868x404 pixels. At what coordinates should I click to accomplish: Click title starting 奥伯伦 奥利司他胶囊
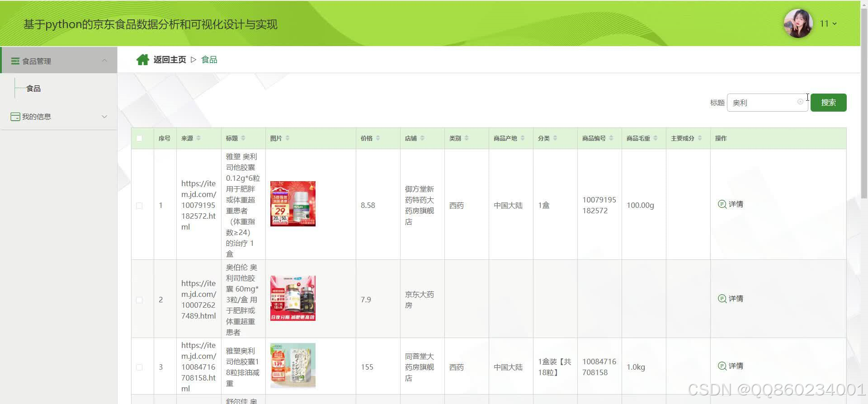pos(242,300)
